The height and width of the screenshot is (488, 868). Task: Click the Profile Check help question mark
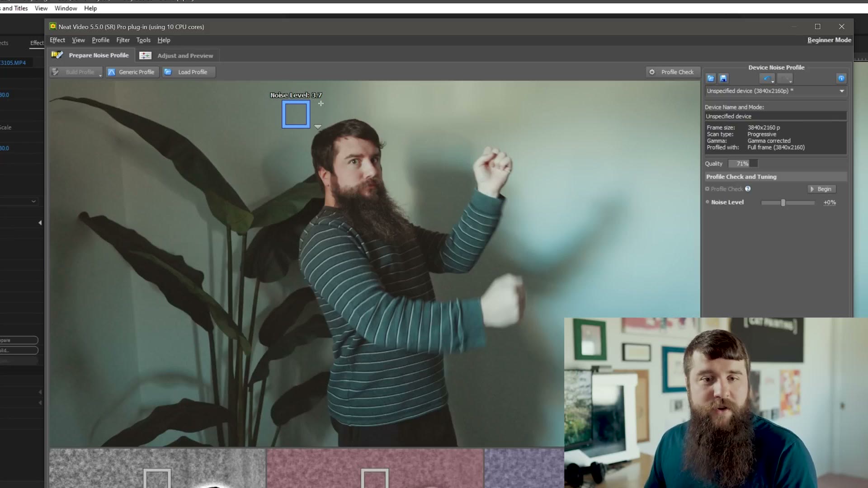(748, 189)
